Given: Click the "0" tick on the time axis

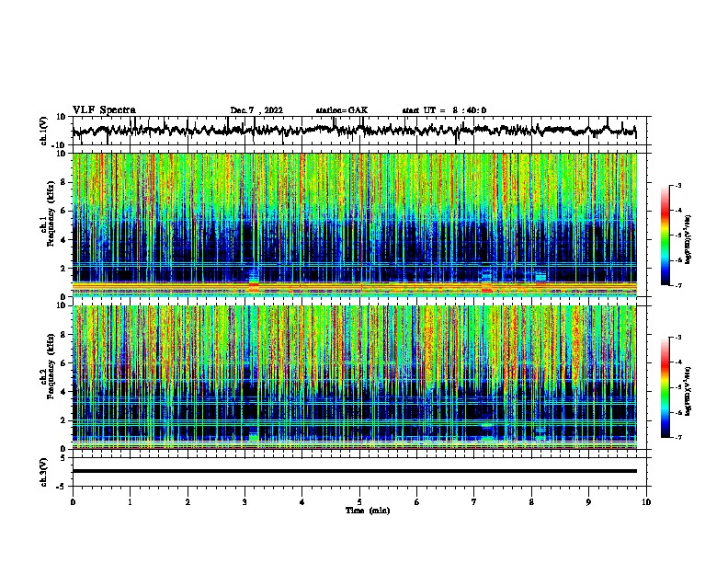Looking at the screenshot, I should (x=73, y=502).
